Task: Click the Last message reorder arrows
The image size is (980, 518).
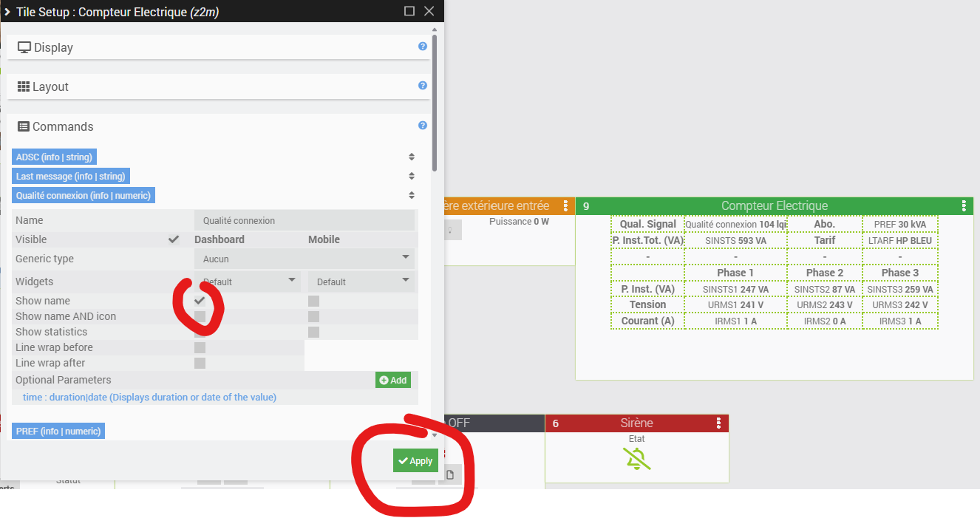Action: [412, 176]
